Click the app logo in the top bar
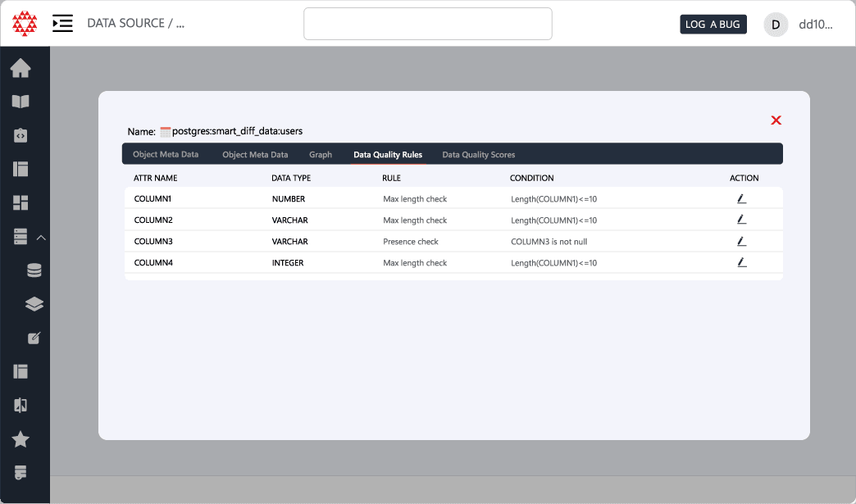This screenshot has height=504, width=856. tap(25, 23)
